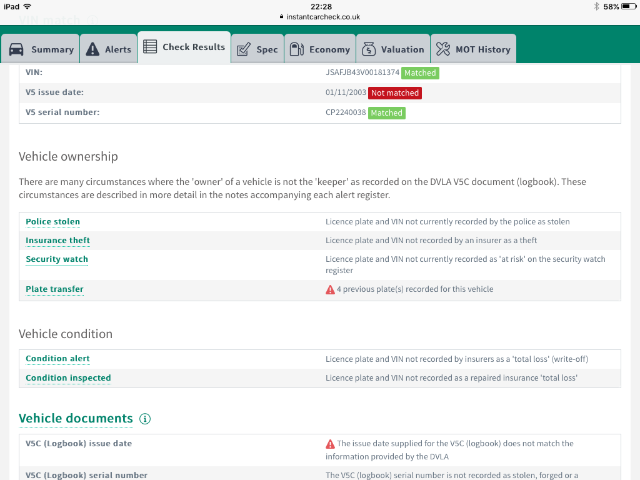Open the Police stolen alert link
Image resolution: width=640 pixels, height=480 pixels.
coord(53,222)
